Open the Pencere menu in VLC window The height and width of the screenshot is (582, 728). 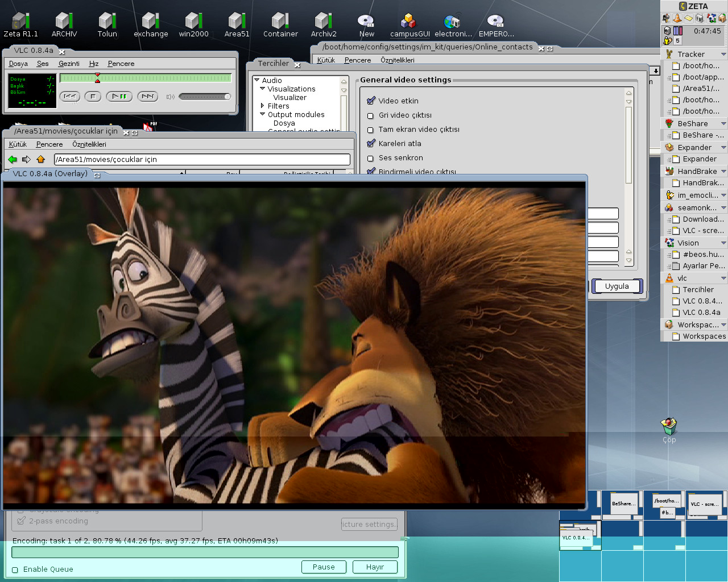(121, 64)
